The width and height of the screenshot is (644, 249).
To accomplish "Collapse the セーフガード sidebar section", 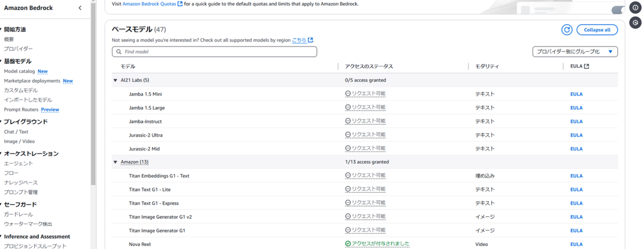I will click(x=1, y=204).
